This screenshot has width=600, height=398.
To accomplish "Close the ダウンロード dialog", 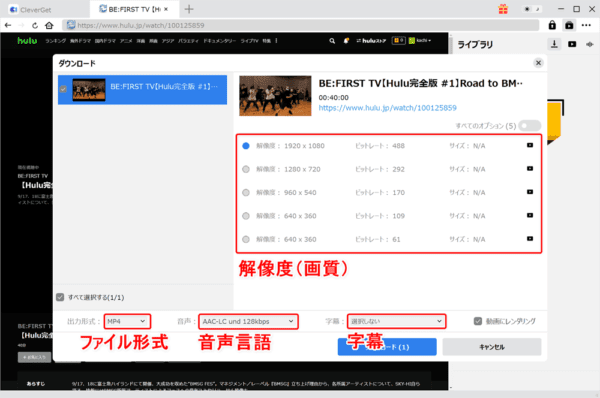I will pyautogui.click(x=538, y=63).
